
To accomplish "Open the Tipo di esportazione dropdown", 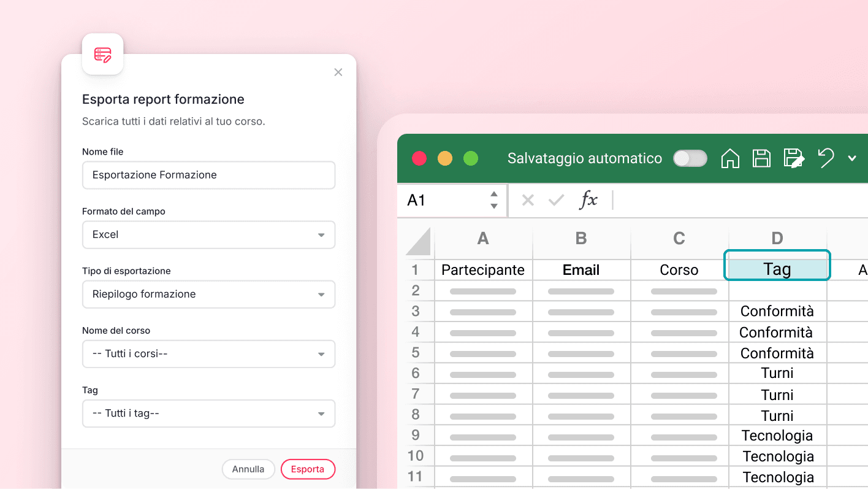I will click(208, 294).
